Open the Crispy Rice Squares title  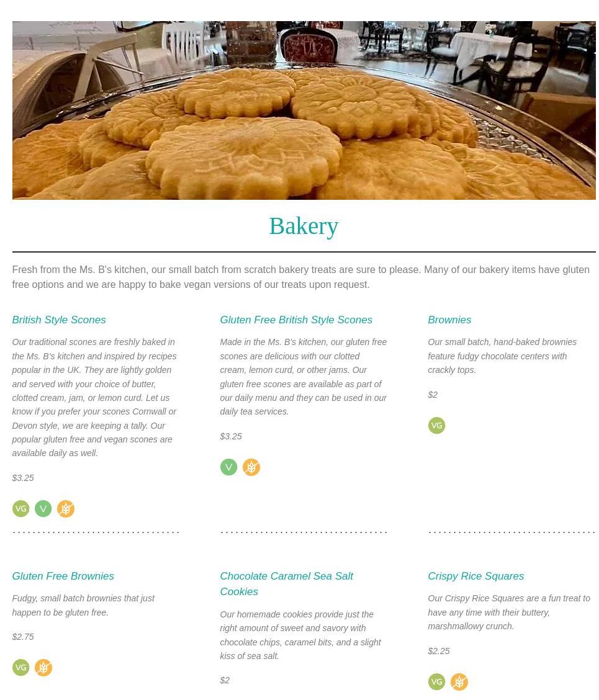tap(475, 576)
